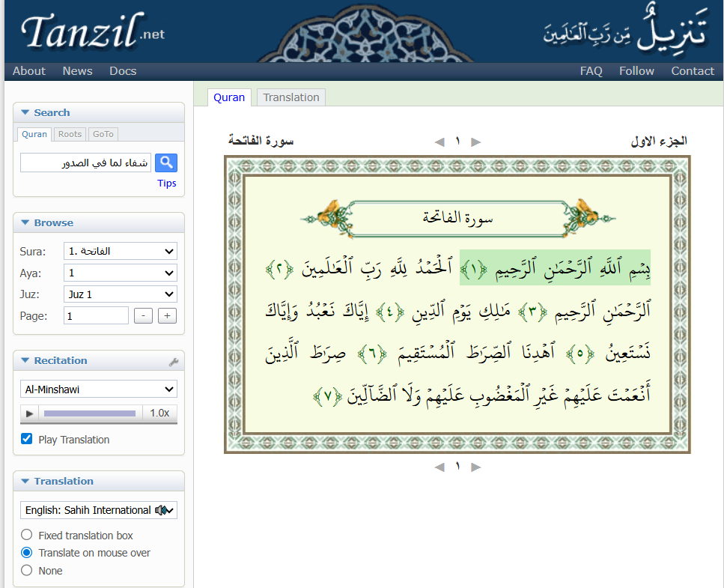Screen dimensions: 724x588
Task: Open the Sura dropdown
Action: tap(121, 251)
